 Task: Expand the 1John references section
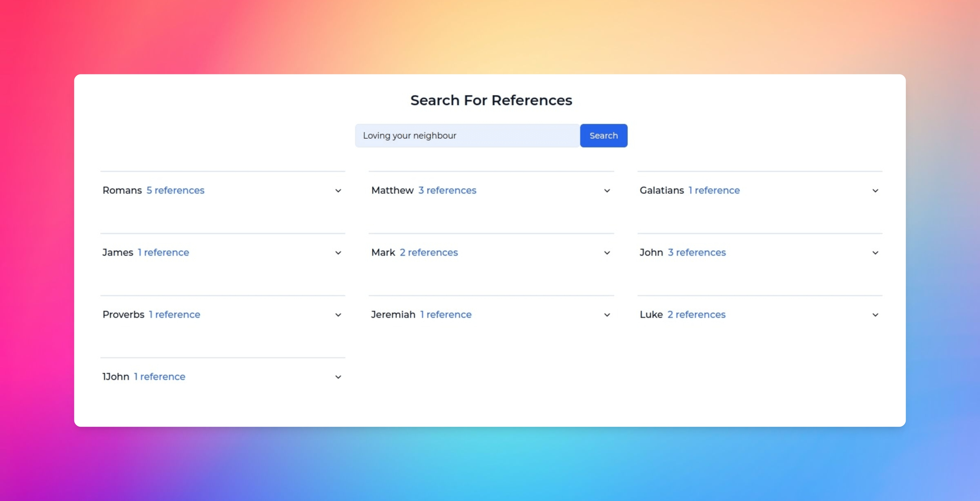338,376
